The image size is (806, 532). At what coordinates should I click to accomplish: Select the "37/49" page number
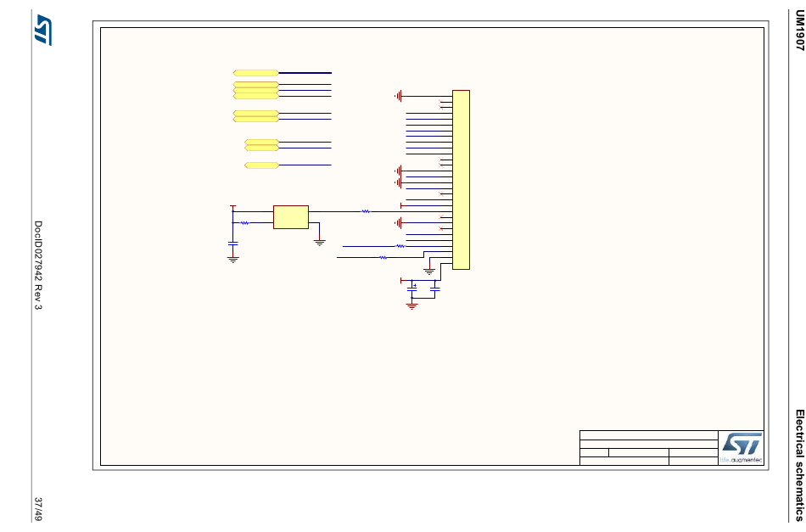tap(38, 509)
